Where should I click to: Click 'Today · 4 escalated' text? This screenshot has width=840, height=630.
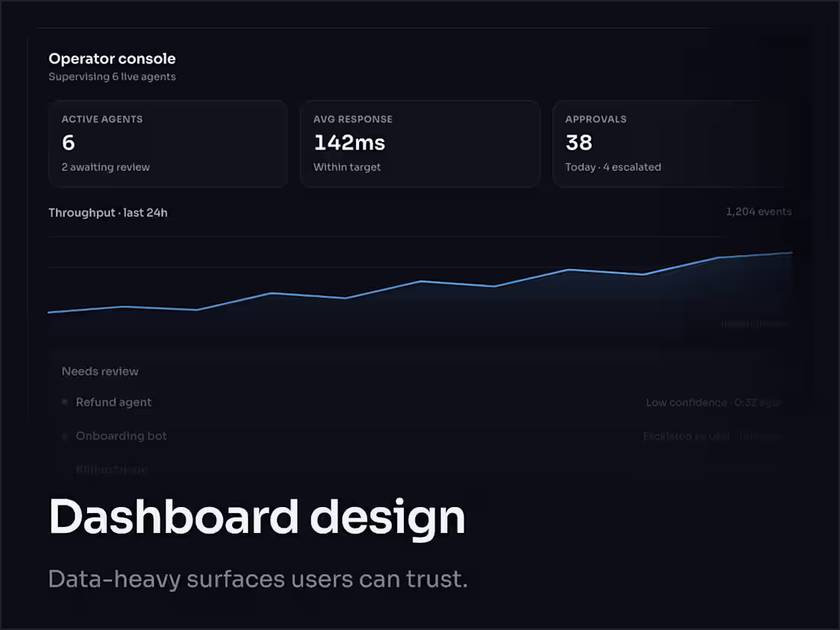point(613,167)
